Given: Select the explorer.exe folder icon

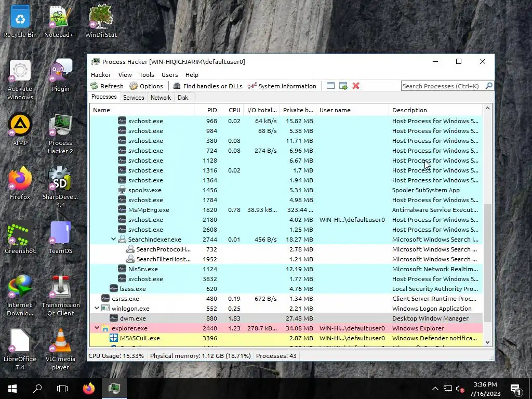Looking at the screenshot, I should (x=105, y=328).
